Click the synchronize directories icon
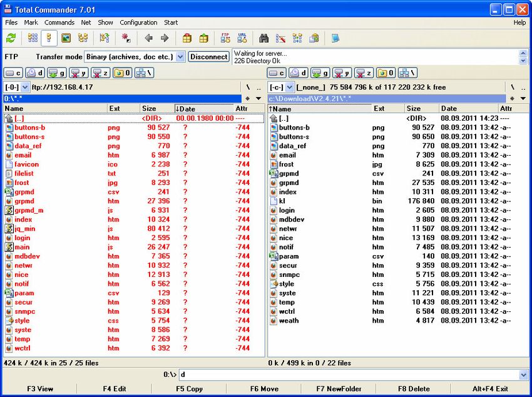The height and width of the screenshot is (397, 532). (297, 38)
